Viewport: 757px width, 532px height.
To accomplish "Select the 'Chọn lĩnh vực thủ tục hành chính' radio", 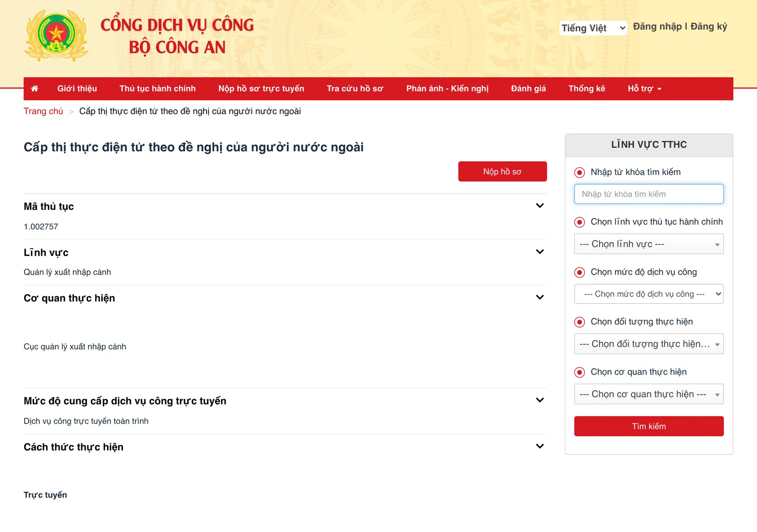I will [580, 222].
